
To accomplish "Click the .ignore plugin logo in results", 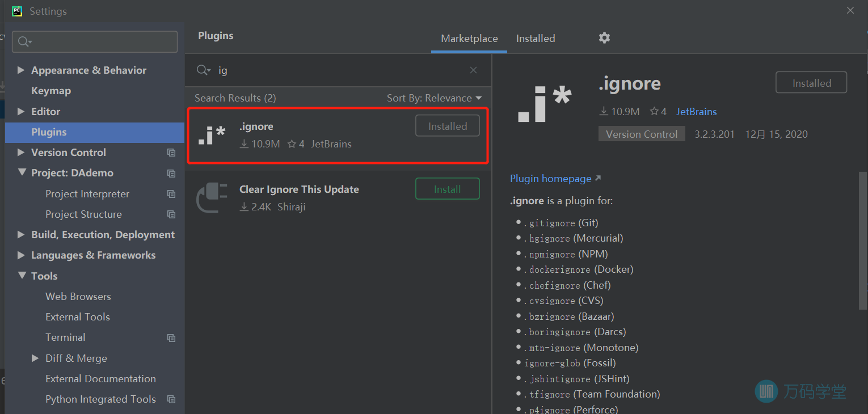I will [212, 135].
